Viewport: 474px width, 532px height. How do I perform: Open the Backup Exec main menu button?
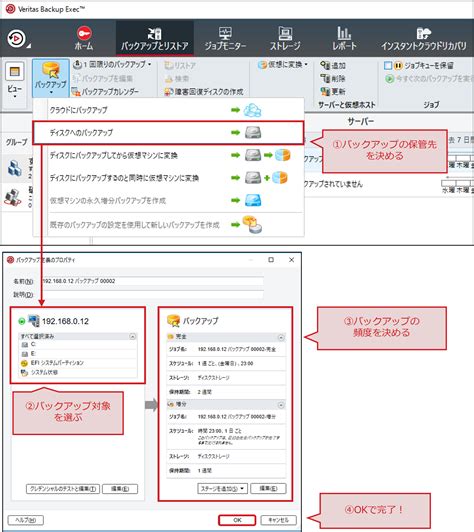[16, 39]
